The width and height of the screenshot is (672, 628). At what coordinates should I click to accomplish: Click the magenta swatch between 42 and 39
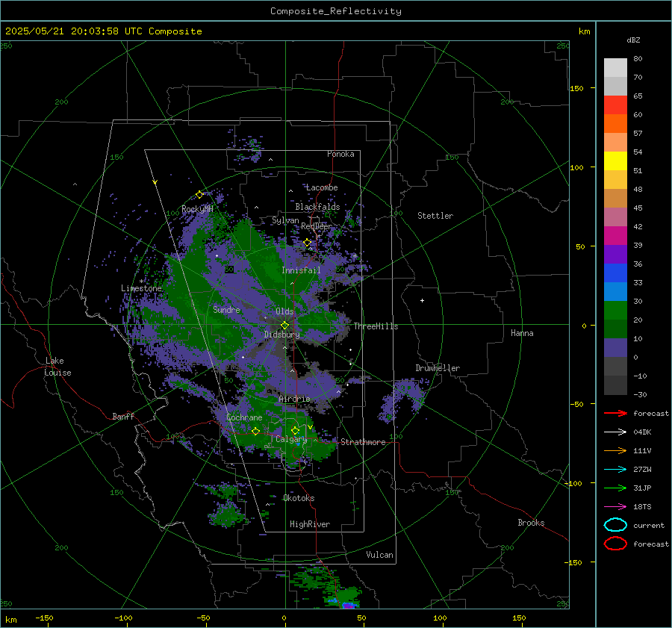tap(615, 236)
